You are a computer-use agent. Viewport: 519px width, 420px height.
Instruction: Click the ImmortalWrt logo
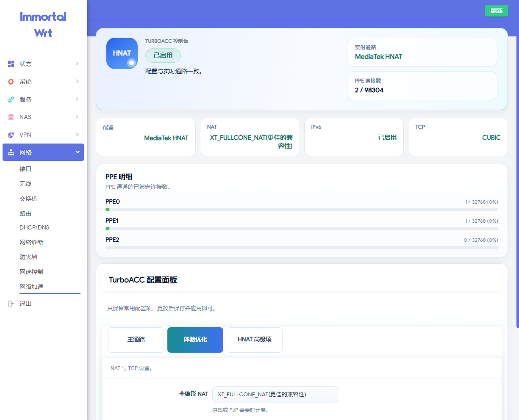pyautogui.click(x=43, y=25)
